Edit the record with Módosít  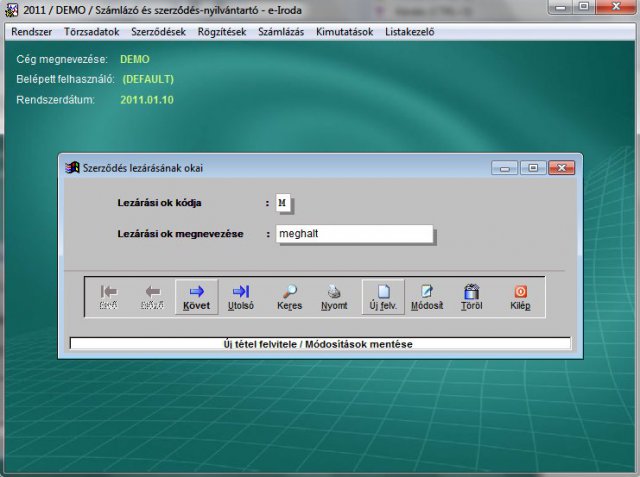427,296
